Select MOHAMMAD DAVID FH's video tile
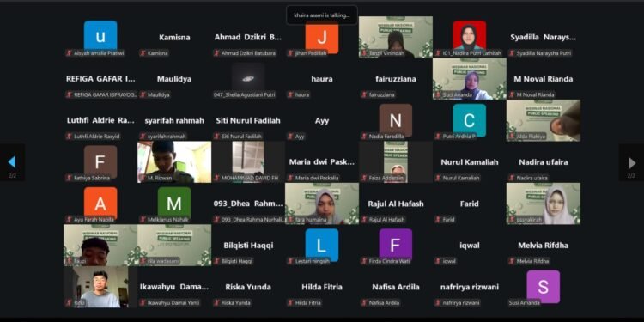The height and width of the screenshot is (322, 644). pyautogui.click(x=248, y=161)
